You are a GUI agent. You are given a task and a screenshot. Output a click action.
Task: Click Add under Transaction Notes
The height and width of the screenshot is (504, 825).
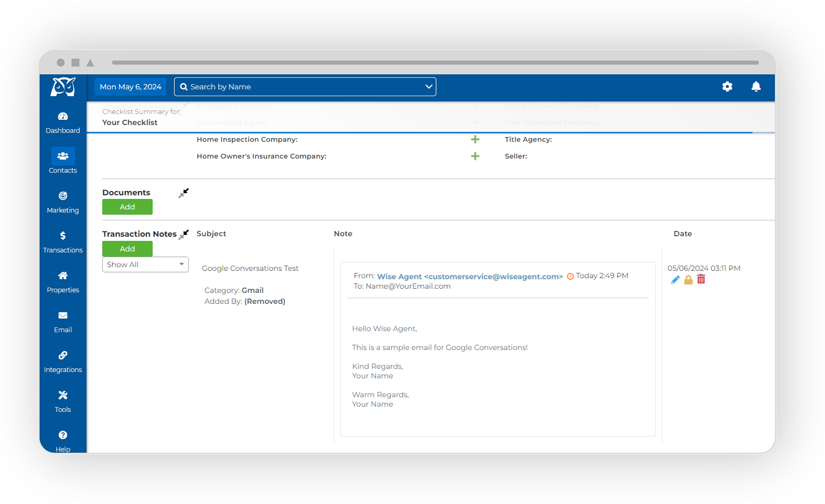pyautogui.click(x=127, y=248)
